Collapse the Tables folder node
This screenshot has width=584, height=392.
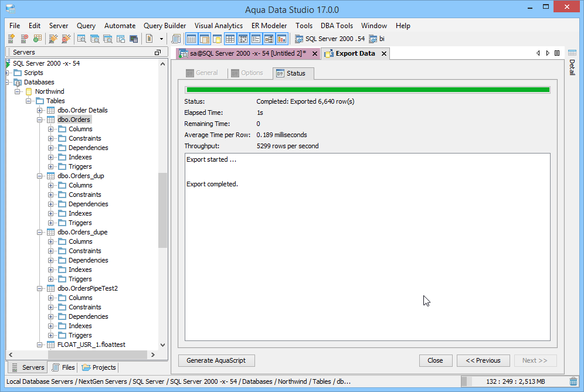pyautogui.click(x=28, y=101)
